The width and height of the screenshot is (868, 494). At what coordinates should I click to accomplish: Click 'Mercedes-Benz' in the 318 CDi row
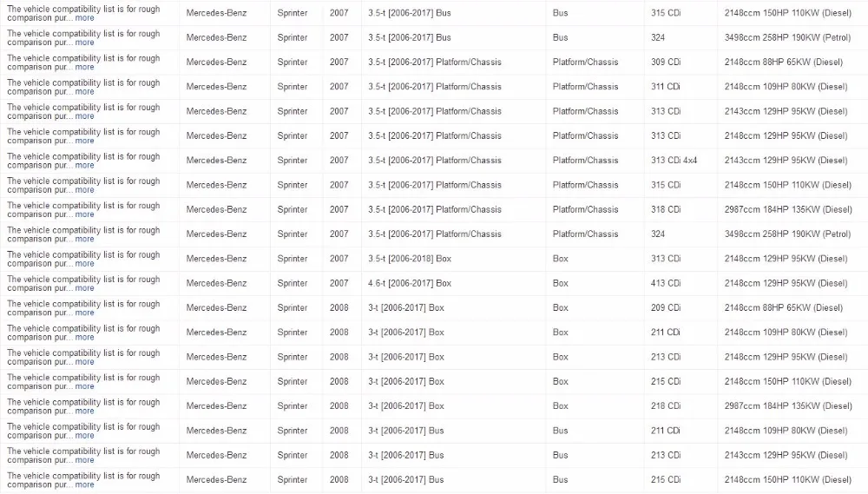[x=216, y=209]
